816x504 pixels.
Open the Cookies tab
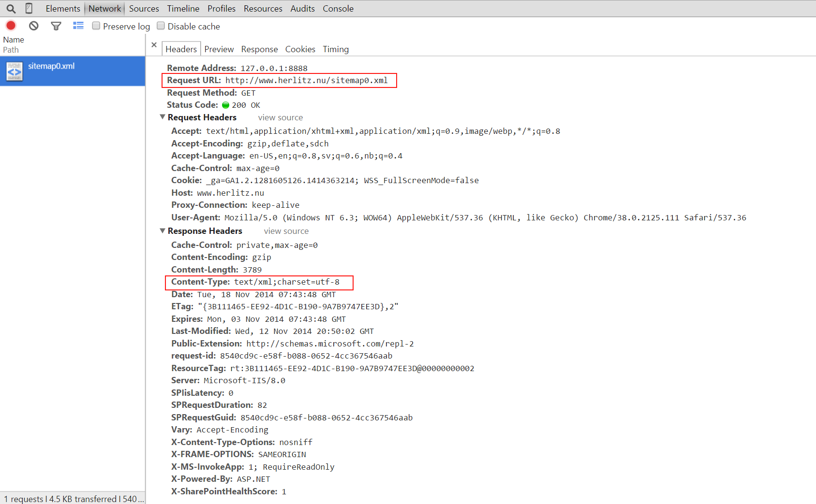300,49
